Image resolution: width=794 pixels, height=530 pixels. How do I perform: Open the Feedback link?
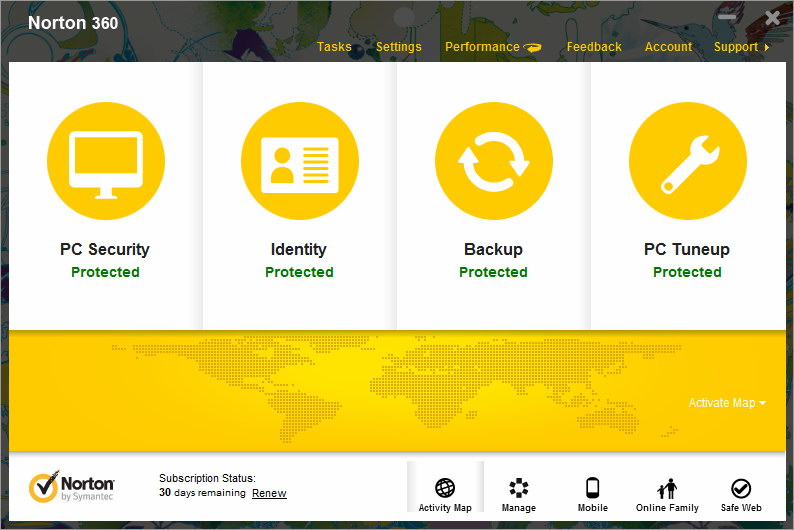[594, 47]
